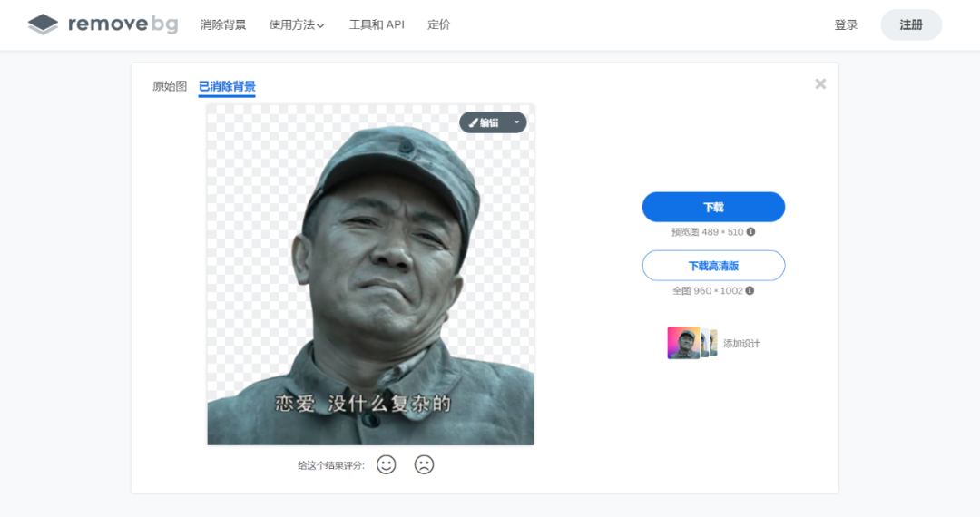This screenshot has height=517, width=980.
Task: Click the blue 下载 button
Action: click(713, 207)
